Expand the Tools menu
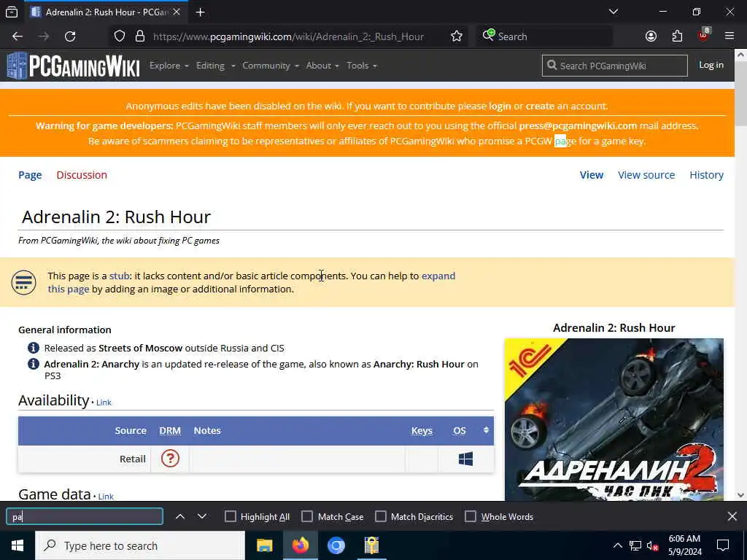 point(362,66)
